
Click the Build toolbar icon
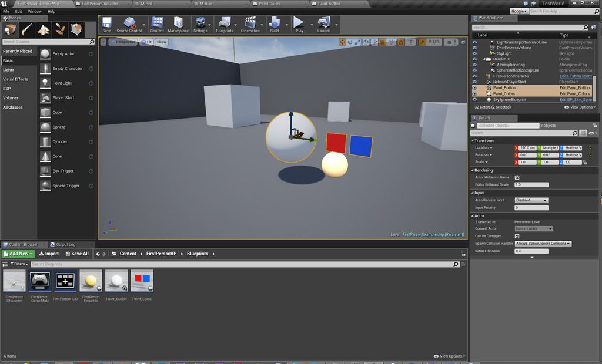coord(275,25)
